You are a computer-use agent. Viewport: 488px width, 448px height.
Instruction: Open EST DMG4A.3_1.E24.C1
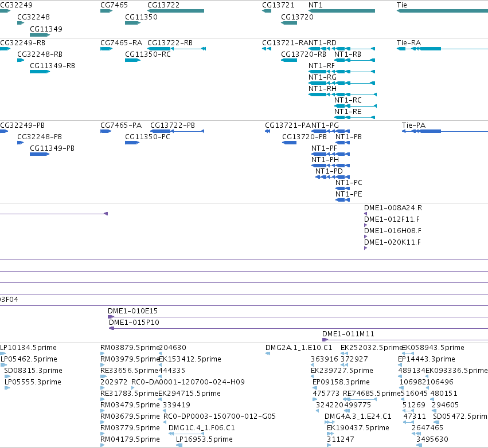[358, 416]
